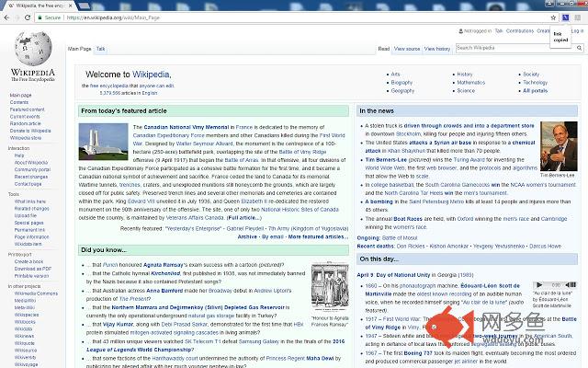Reload the page with refresh icon

click(x=28, y=17)
